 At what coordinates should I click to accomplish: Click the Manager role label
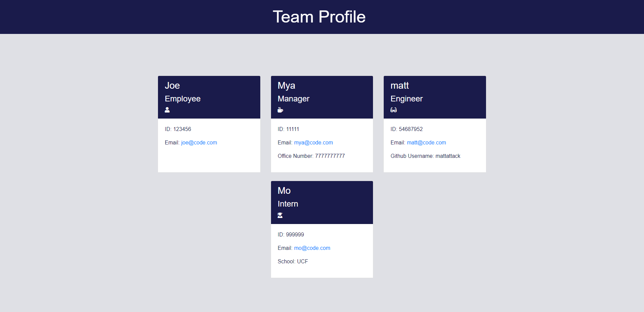coord(293,98)
